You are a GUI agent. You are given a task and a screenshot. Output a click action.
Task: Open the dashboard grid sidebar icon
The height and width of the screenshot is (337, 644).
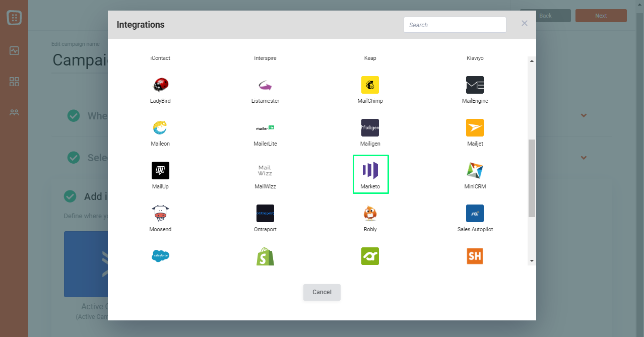point(14,82)
